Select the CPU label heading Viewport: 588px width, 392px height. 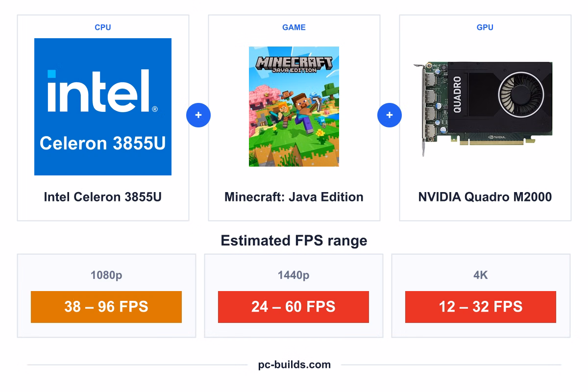103,27
